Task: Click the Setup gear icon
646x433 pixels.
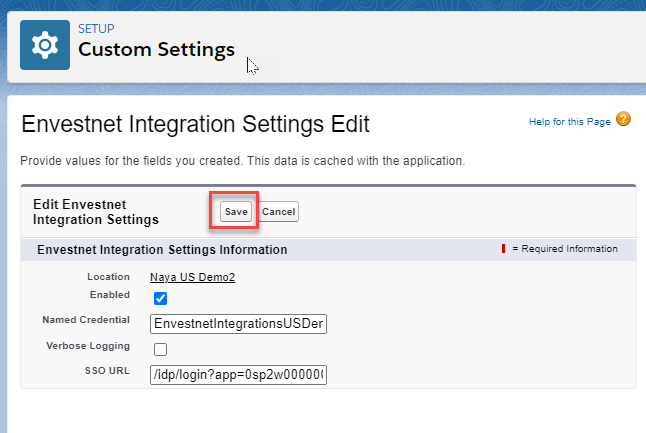Action: (44, 45)
